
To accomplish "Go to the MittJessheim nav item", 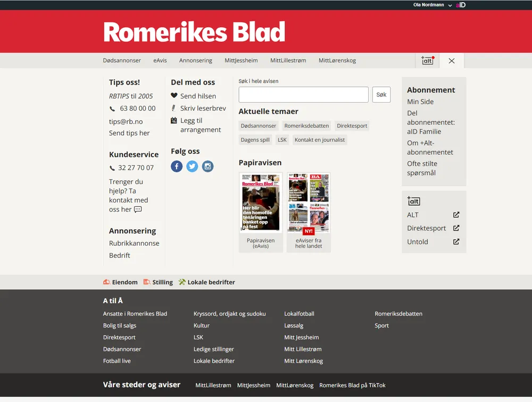I will (241, 61).
